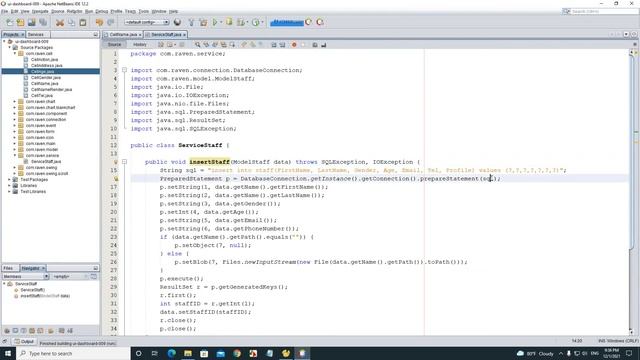Expand the com.raven.model package
This screenshot has width=640, height=360.
[15, 149]
